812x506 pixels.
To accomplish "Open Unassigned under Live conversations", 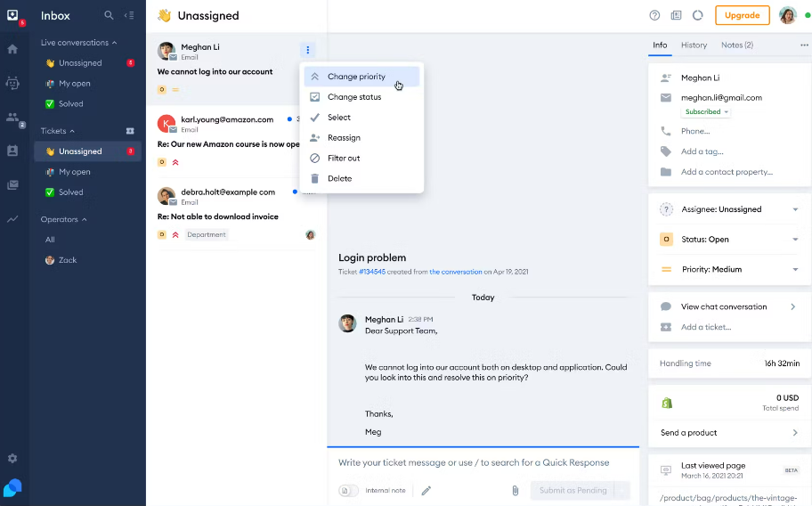I will (87, 63).
